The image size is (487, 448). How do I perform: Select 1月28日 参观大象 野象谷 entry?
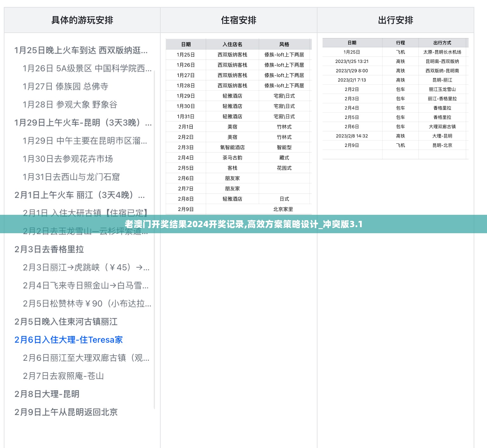70,104
